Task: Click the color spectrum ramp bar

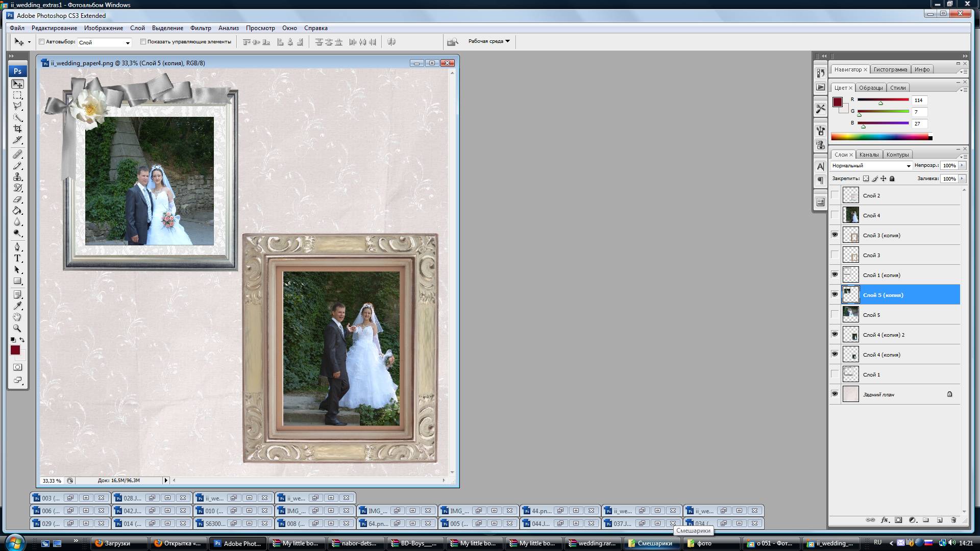Action: (881, 137)
